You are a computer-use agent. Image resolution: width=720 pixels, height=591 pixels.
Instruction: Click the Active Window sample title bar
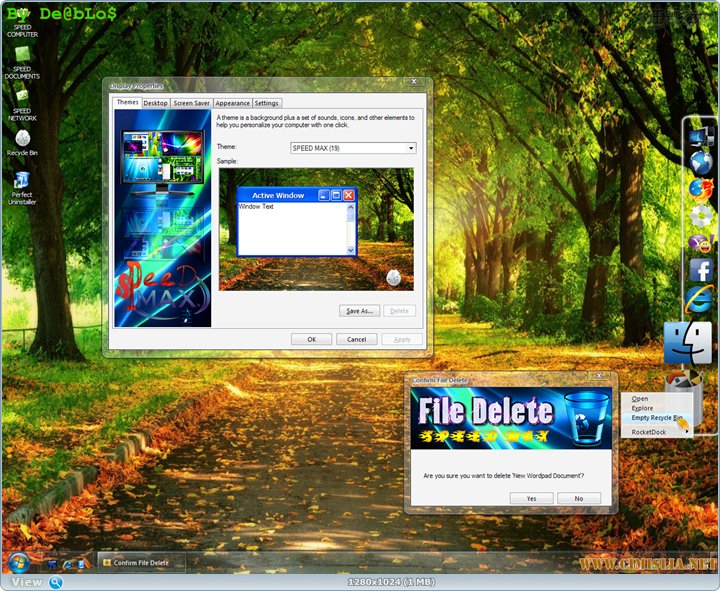[x=278, y=195]
